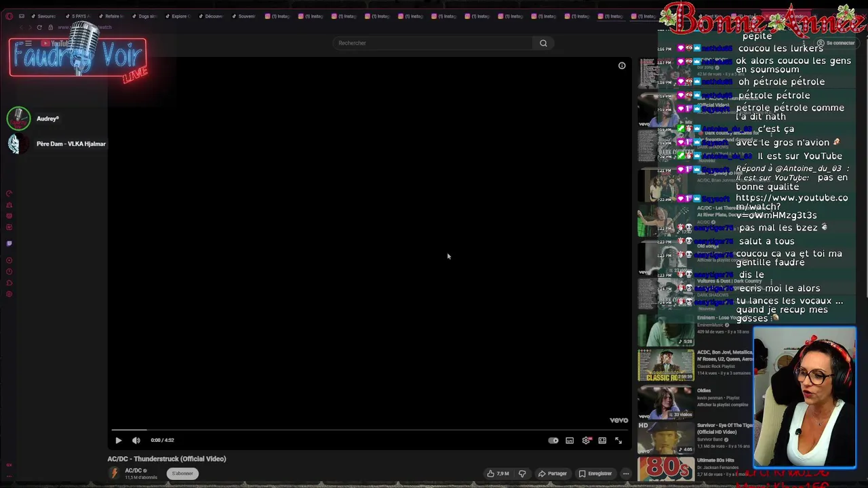Viewport: 868px width, 488px height.
Task: Switch to theater mode
Action: click(602, 441)
